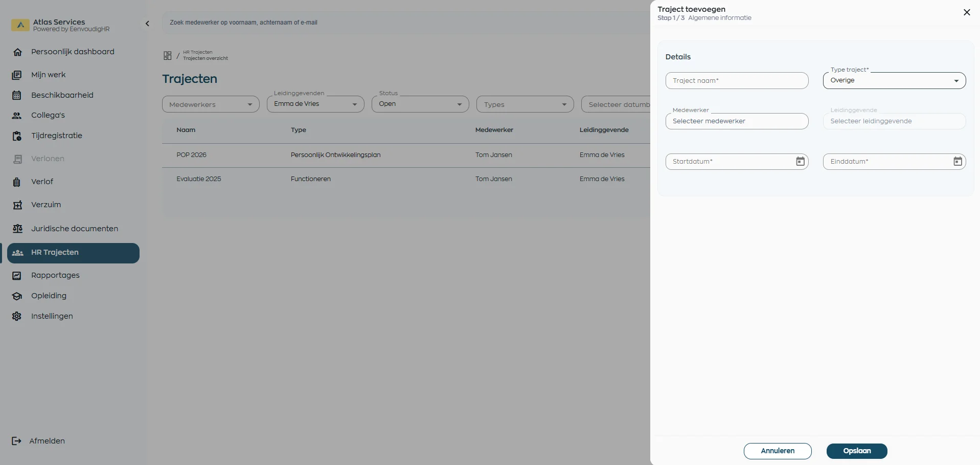The image size is (980, 465).
Task: Open Rapportages via the chart icon
Action: tap(17, 275)
